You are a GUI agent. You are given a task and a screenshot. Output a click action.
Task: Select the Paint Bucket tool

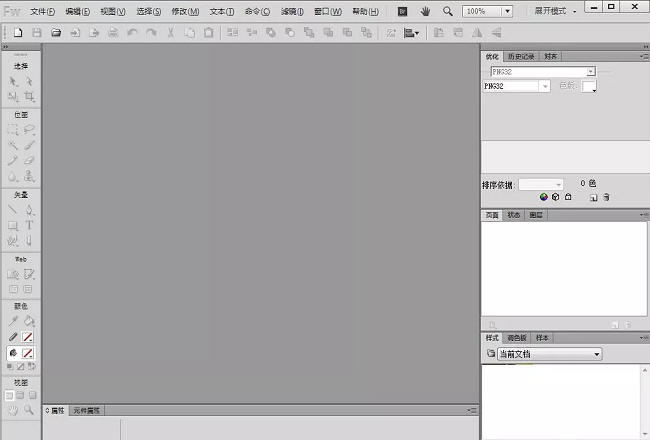coord(29,321)
